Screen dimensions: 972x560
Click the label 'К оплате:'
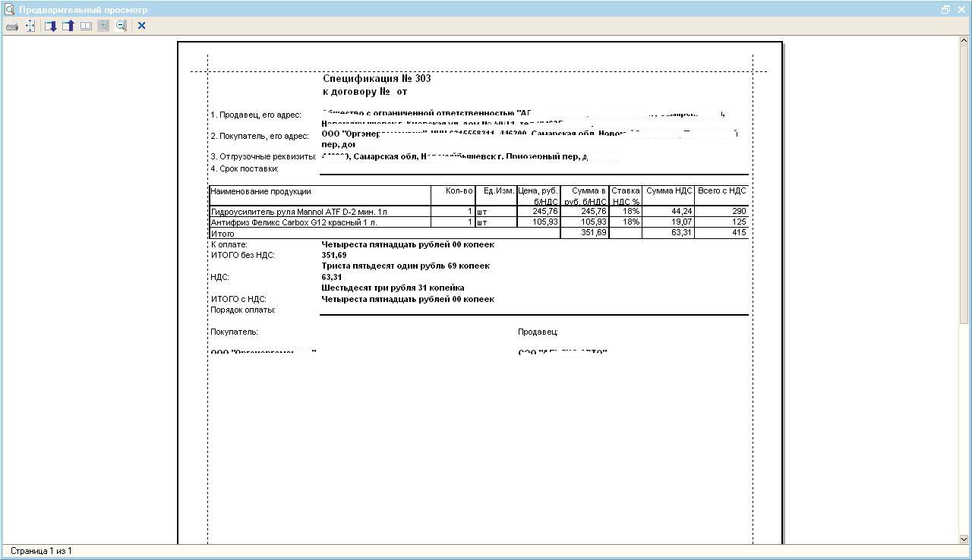(229, 245)
